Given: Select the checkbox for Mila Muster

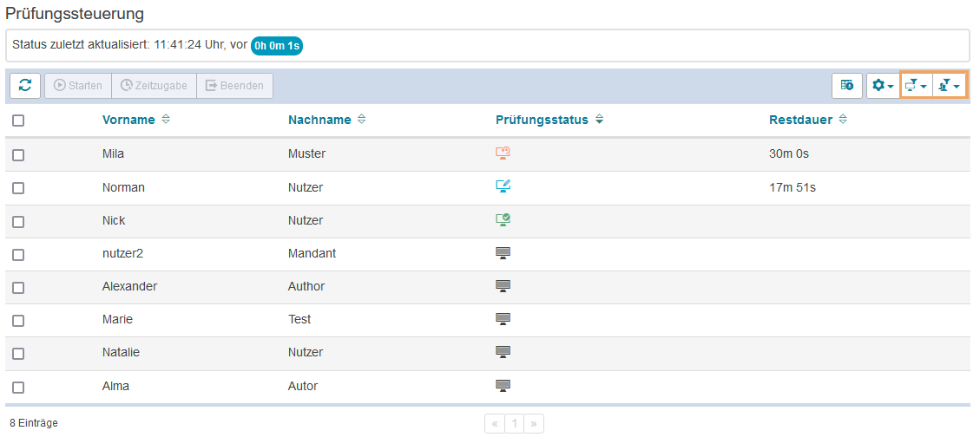Looking at the screenshot, I should point(18,155).
